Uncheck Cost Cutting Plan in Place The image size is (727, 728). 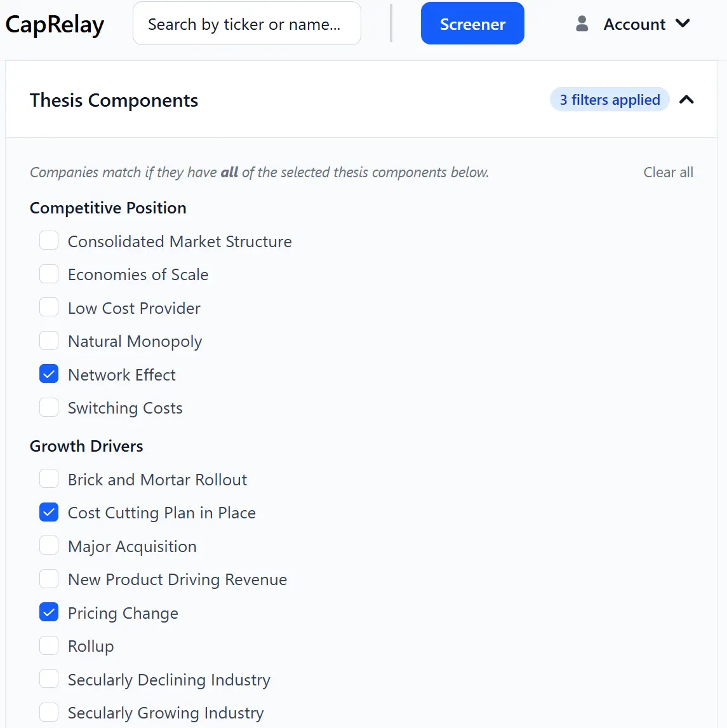49,512
